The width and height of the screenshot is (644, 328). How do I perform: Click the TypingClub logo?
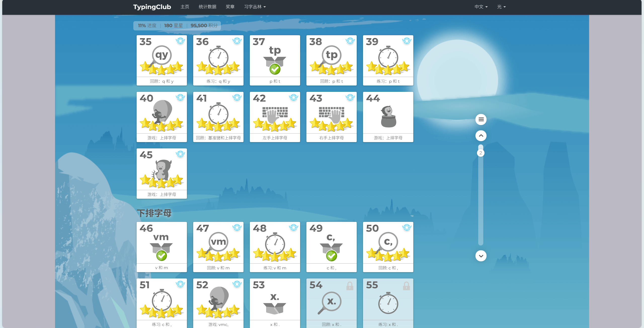click(152, 7)
